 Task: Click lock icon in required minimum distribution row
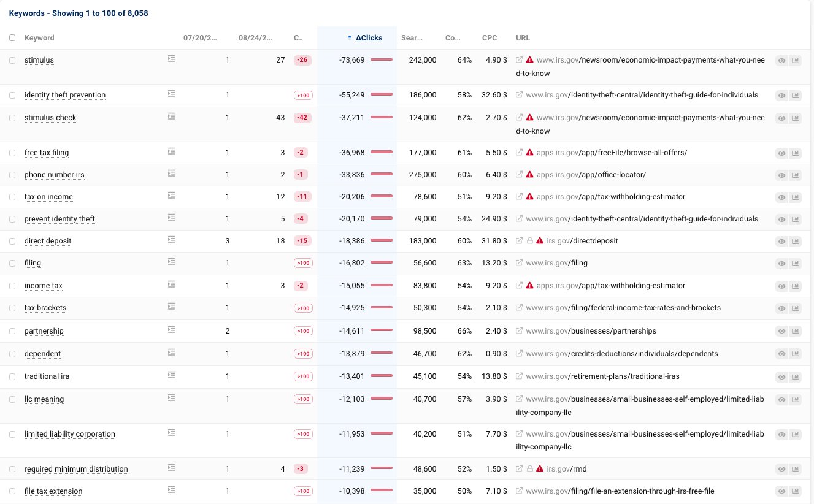[530, 469]
